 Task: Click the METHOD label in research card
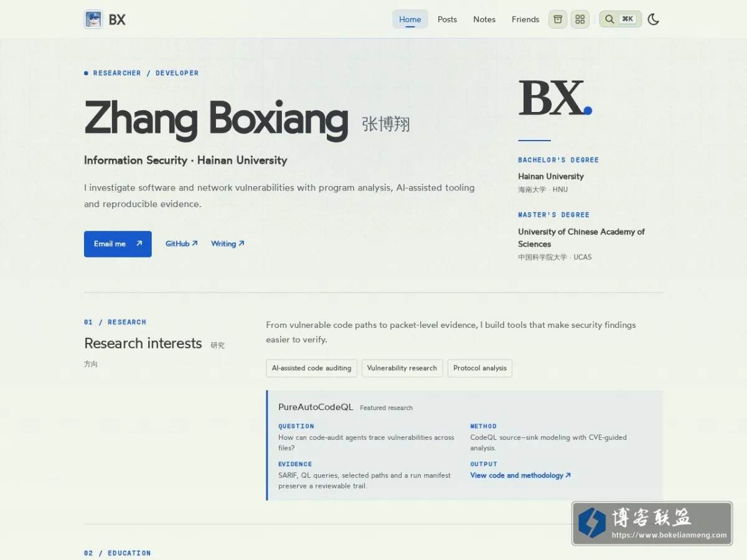[484, 426]
